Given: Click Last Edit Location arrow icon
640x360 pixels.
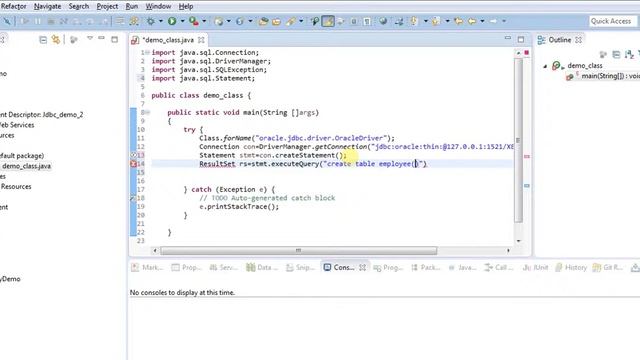Looking at the screenshot, I should coord(458,21).
